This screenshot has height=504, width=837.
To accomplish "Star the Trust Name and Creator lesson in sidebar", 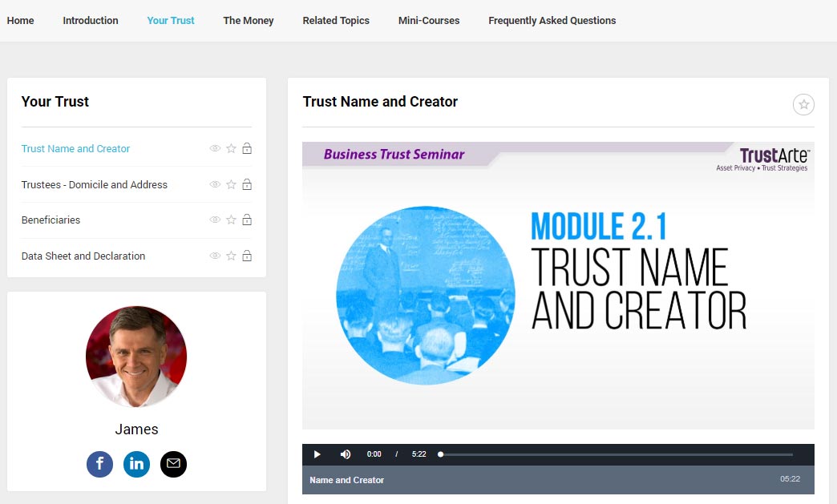I will tap(231, 148).
